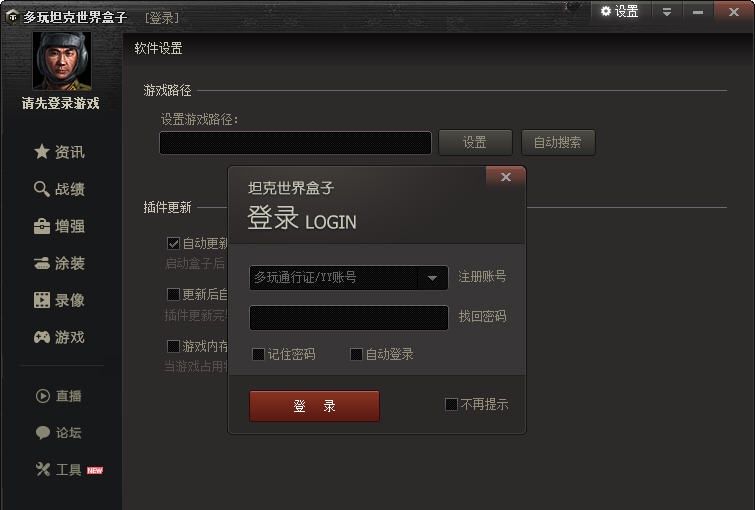Open 战绩 magnifier search icon
The width and height of the screenshot is (755, 510).
(x=42, y=189)
